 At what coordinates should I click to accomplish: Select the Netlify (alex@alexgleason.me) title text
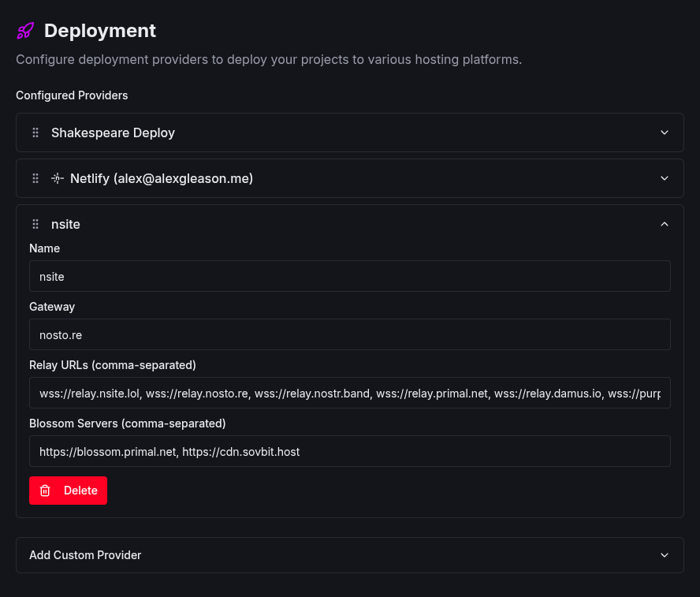tap(162, 179)
